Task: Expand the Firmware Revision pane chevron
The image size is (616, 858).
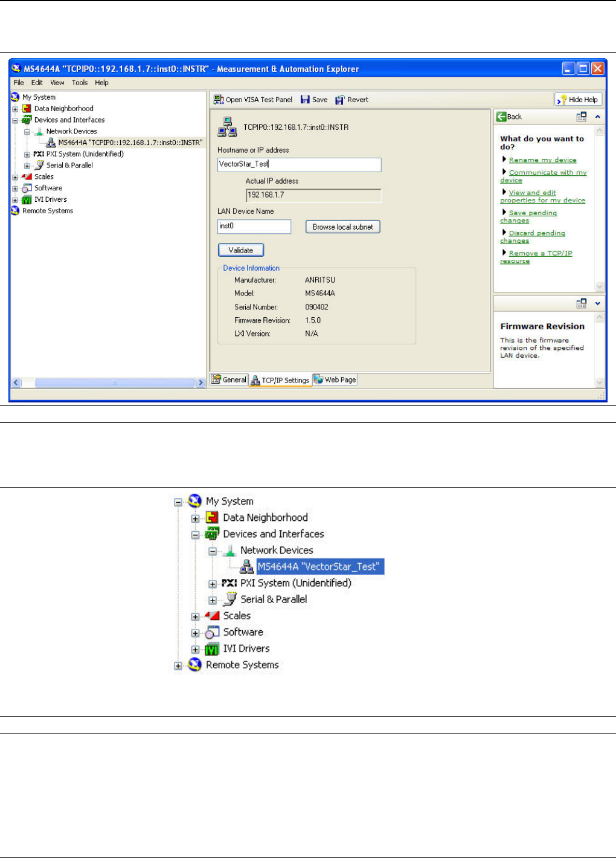Action: [598, 303]
